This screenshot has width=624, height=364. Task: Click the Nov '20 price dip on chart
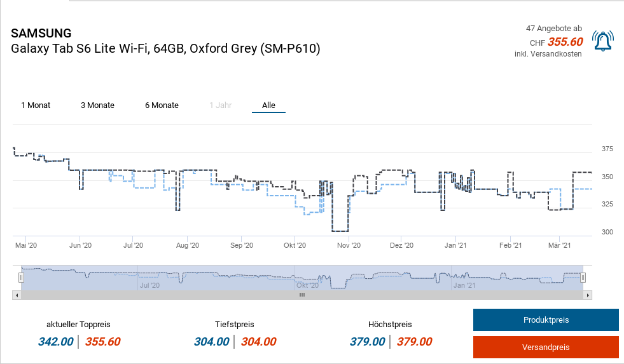pos(340,231)
